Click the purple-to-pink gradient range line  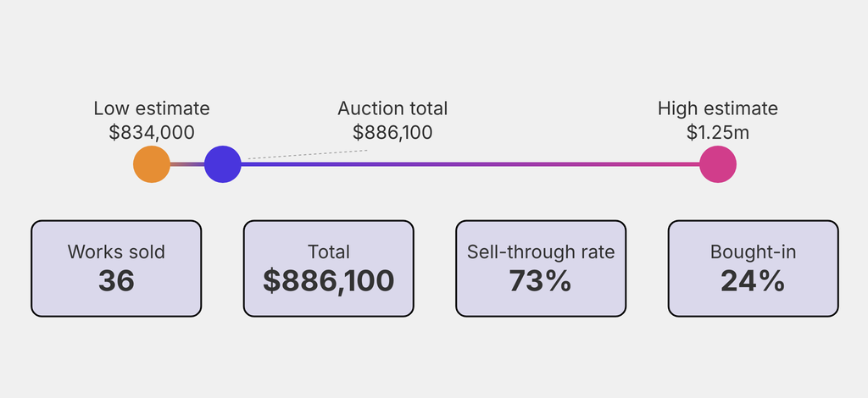470,164
